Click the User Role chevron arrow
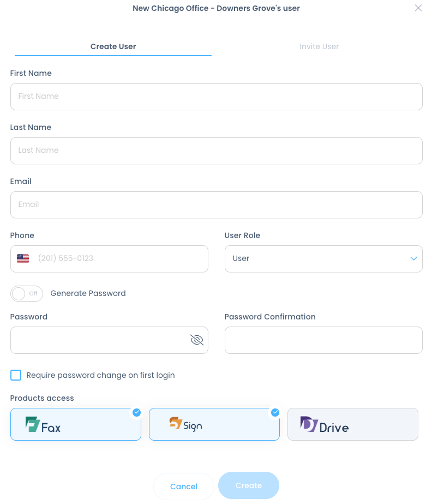The height and width of the screenshot is (504, 432). 413,259
